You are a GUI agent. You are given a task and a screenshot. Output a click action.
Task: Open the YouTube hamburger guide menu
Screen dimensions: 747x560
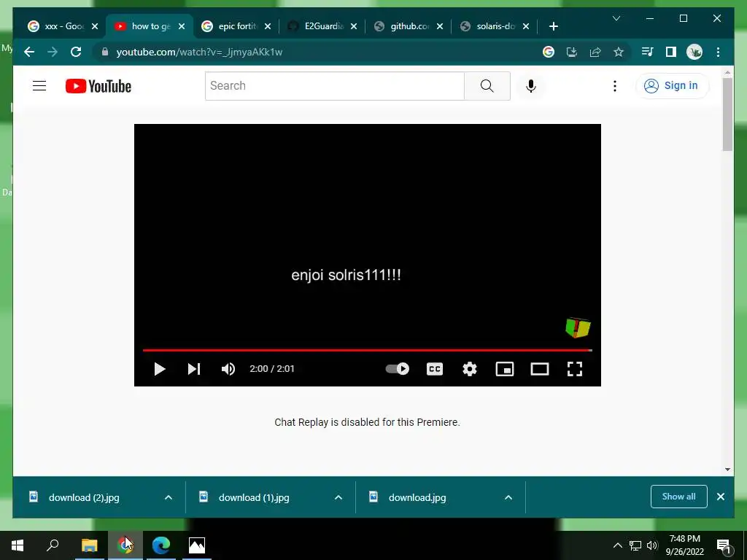(x=39, y=86)
